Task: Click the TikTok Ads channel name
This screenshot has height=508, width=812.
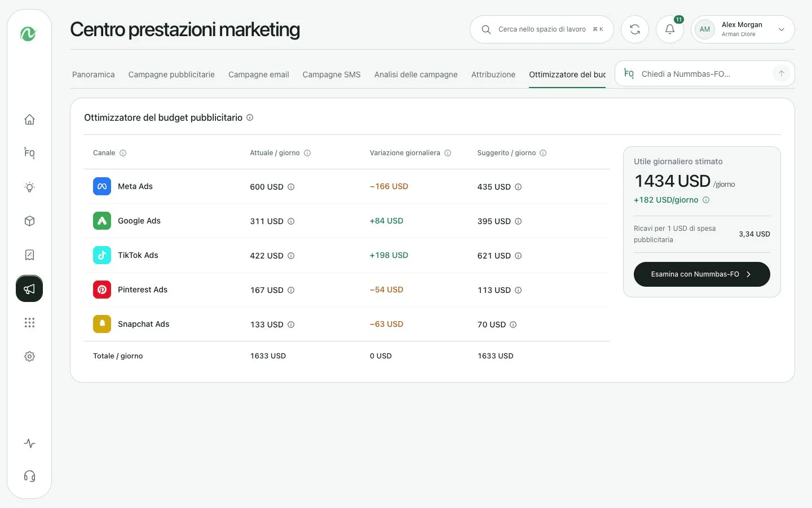Action: [x=138, y=255]
